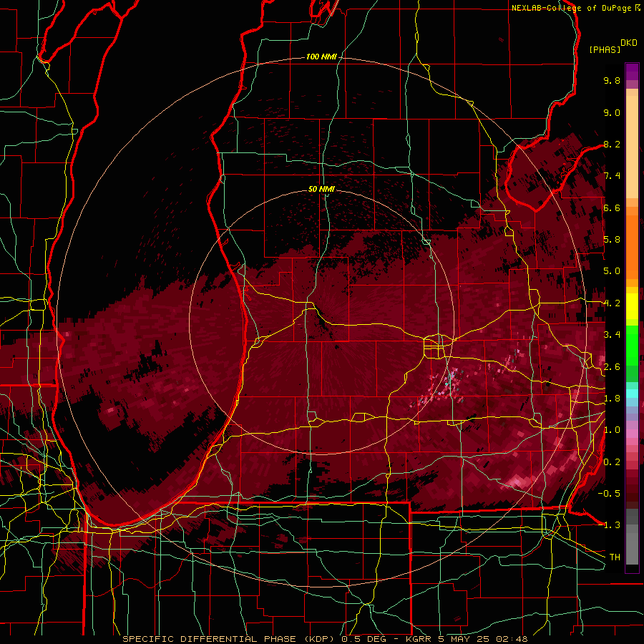Click the TH threshold label on scale
The width and height of the screenshot is (644, 644).
click(x=615, y=557)
